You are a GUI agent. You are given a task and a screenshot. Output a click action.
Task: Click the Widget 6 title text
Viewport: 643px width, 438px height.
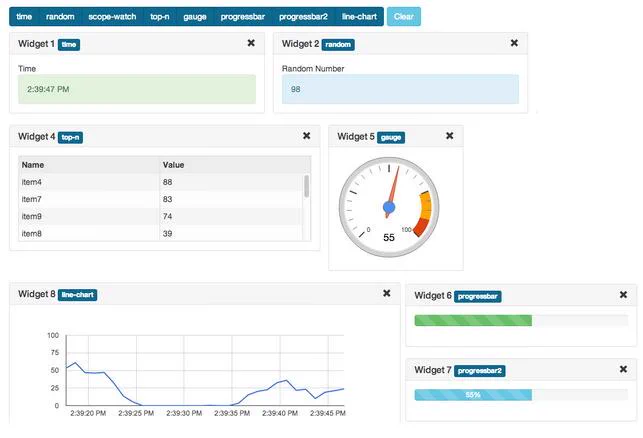point(433,296)
